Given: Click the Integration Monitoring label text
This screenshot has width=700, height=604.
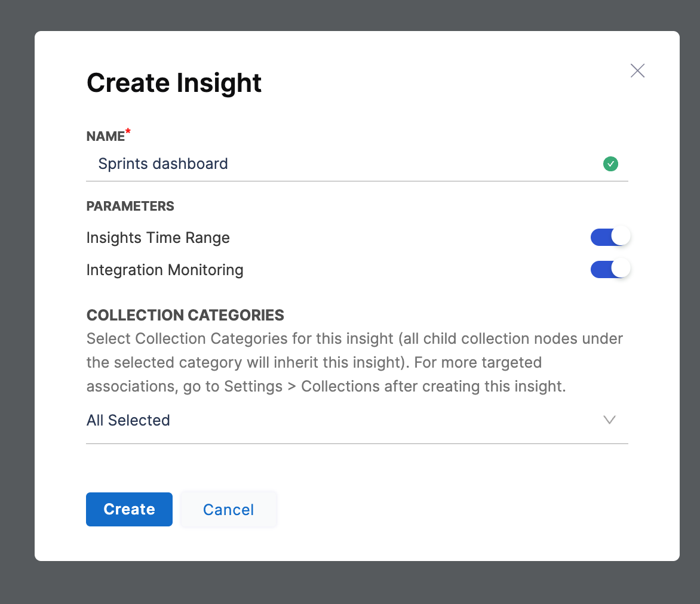Looking at the screenshot, I should tap(165, 270).
